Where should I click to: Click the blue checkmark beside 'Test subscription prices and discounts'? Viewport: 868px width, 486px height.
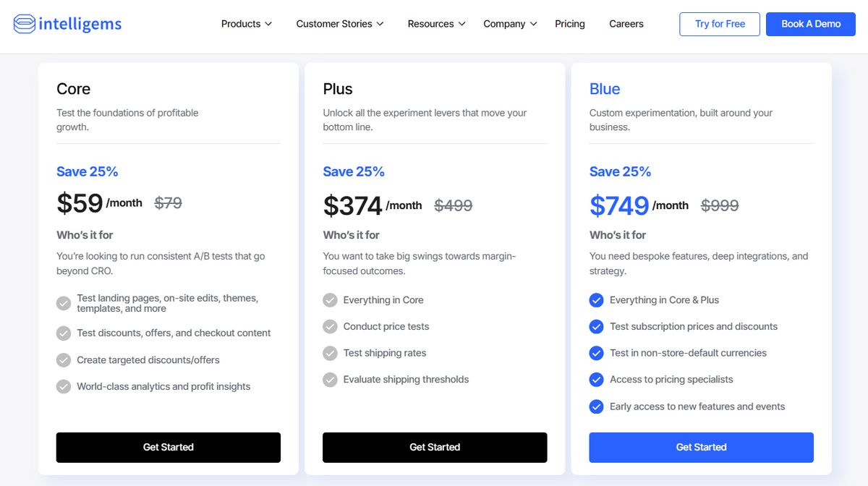click(596, 327)
